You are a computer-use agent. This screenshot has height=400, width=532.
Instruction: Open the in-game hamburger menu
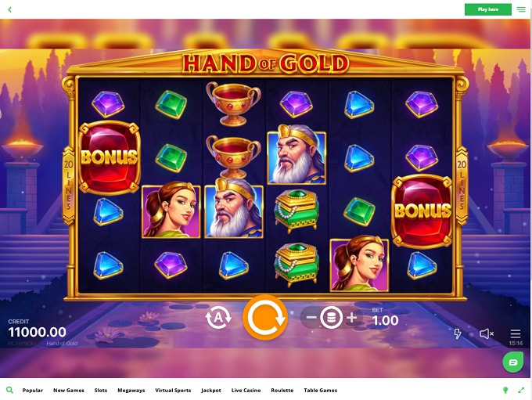tap(516, 333)
